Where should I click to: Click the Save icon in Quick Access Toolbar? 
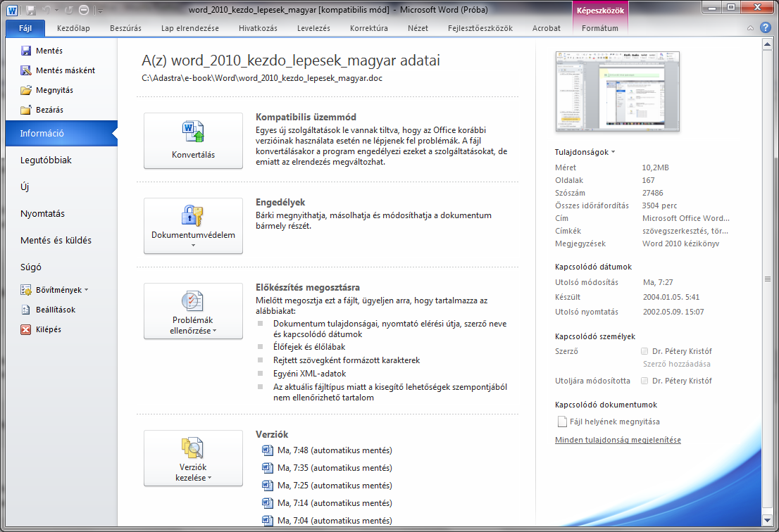(x=30, y=10)
